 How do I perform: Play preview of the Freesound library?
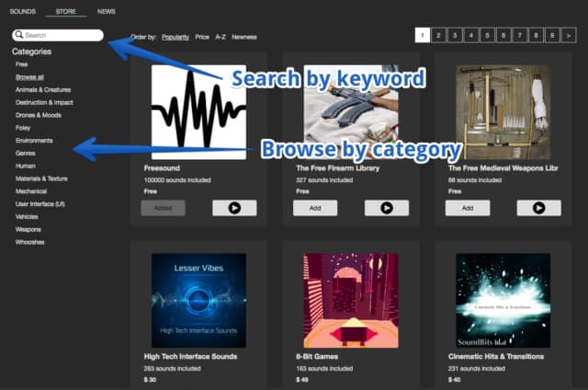(x=234, y=208)
